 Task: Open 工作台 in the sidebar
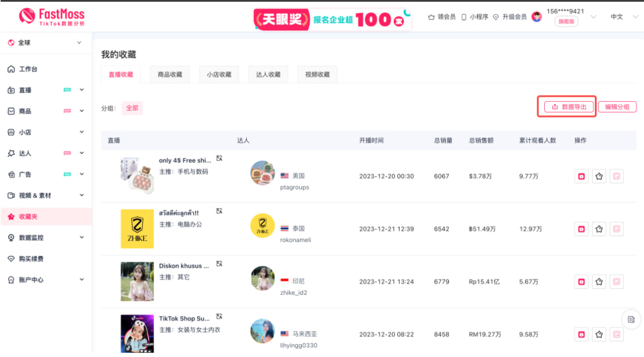pyautogui.click(x=28, y=69)
